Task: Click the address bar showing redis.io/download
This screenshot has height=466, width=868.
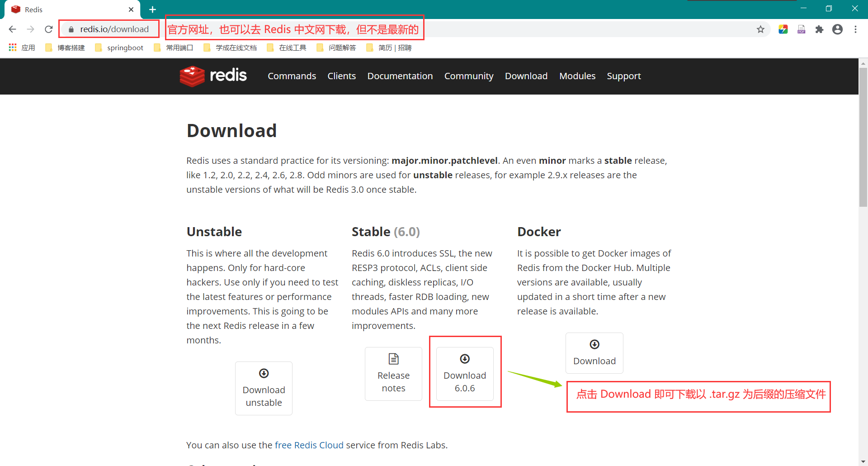Action: (114, 29)
